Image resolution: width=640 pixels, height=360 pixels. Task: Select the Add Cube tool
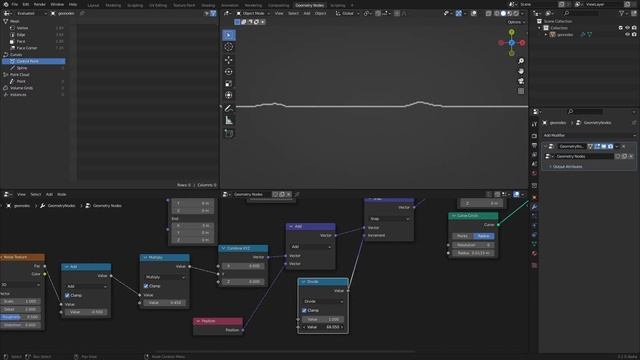(x=229, y=133)
